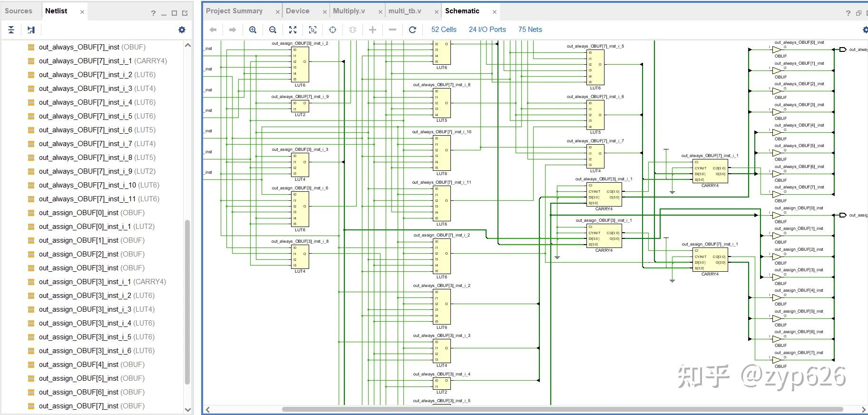Click schematic scroll right arrow

pos(864,409)
